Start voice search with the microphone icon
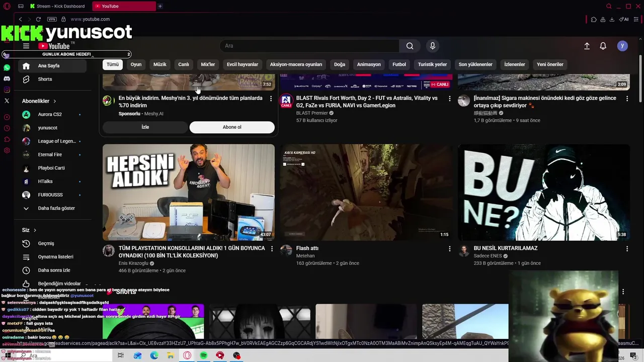The width and height of the screenshot is (644, 362). click(432, 46)
